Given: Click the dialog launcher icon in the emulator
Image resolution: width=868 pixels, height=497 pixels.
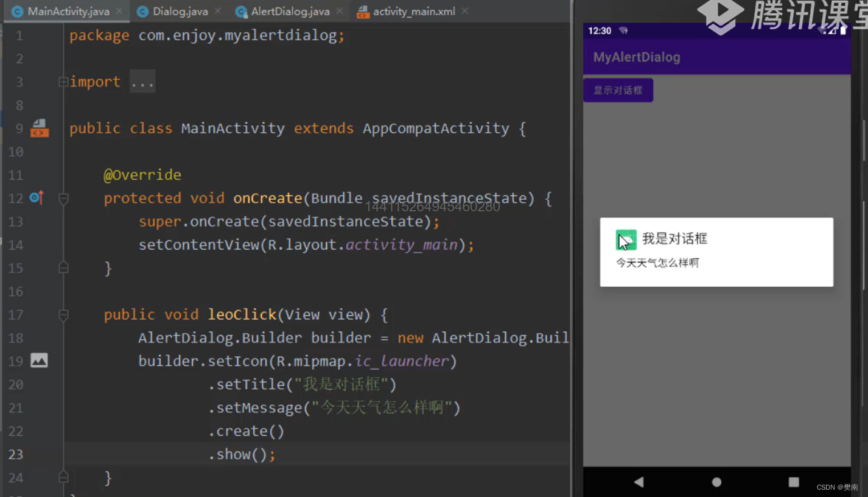Looking at the screenshot, I should 626,239.
